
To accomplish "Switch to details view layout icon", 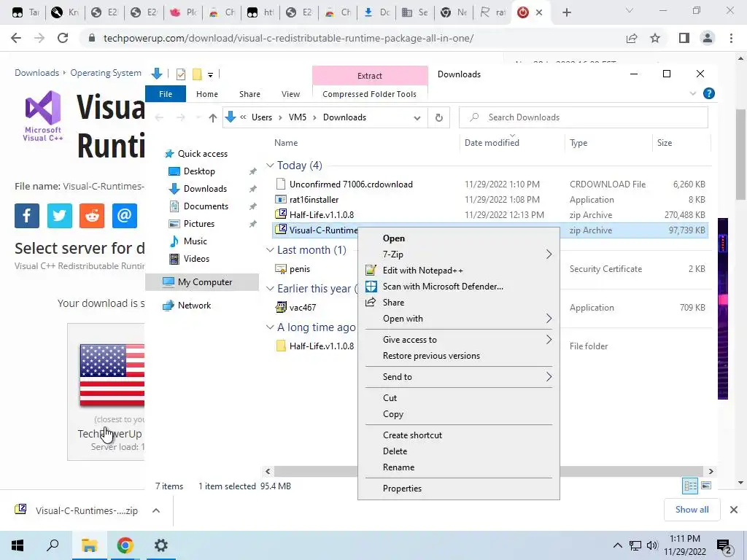I will 690,486.
